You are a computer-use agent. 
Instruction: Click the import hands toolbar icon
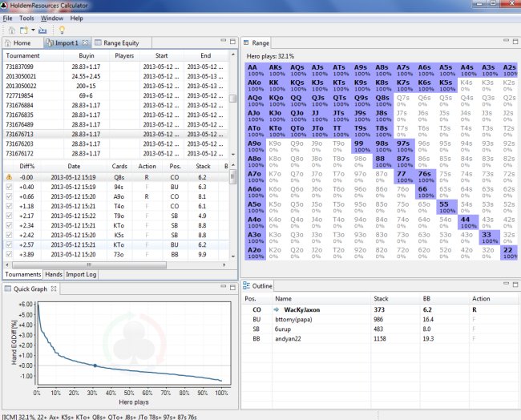[x=42, y=30]
